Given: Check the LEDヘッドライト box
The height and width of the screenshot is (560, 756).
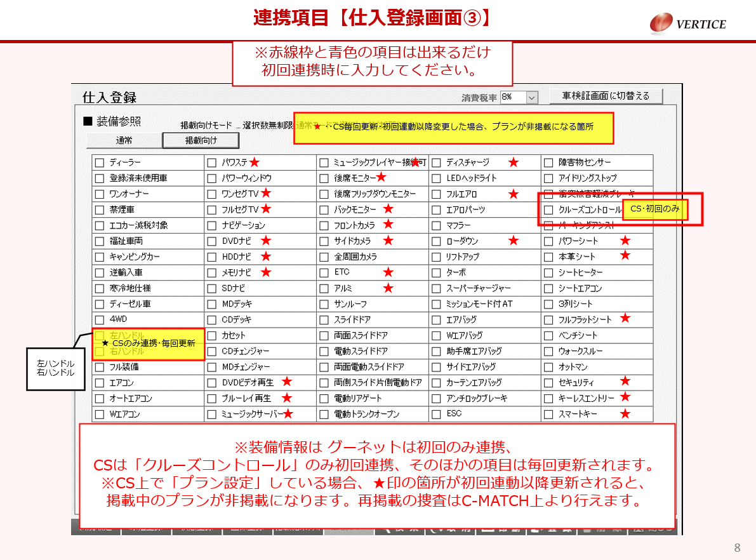Looking at the screenshot, I should click(436, 178).
